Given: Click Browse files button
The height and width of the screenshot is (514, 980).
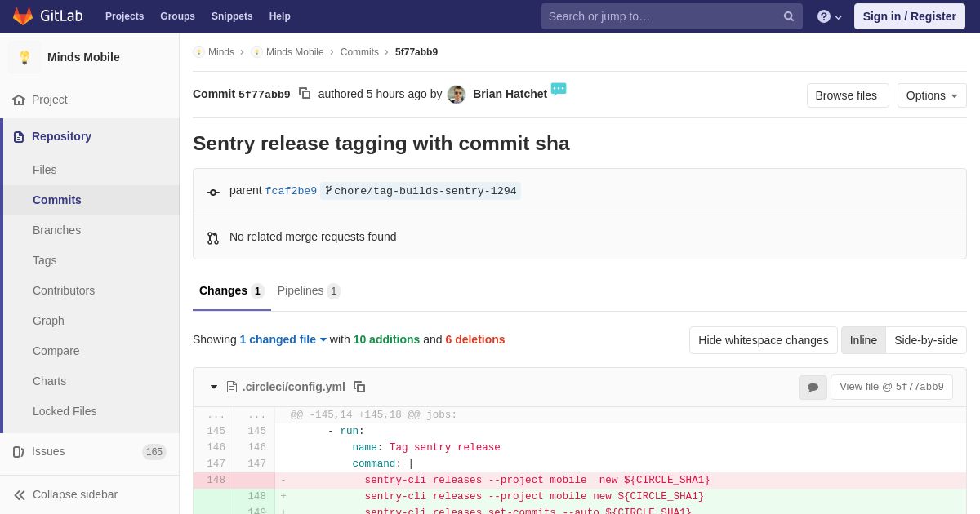Looking at the screenshot, I should tap(848, 95).
